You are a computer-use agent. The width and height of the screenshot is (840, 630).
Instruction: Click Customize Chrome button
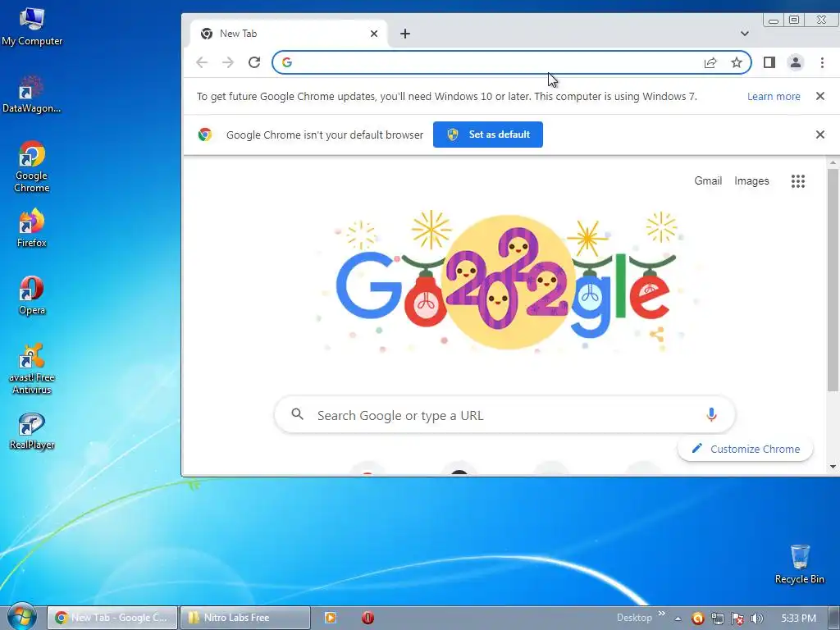pyautogui.click(x=745, y=449)
